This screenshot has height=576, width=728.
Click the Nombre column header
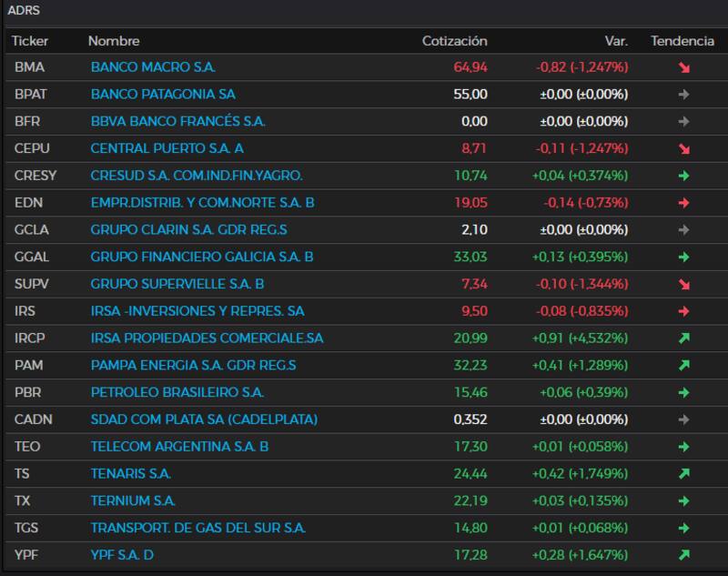tap(114, 41)
